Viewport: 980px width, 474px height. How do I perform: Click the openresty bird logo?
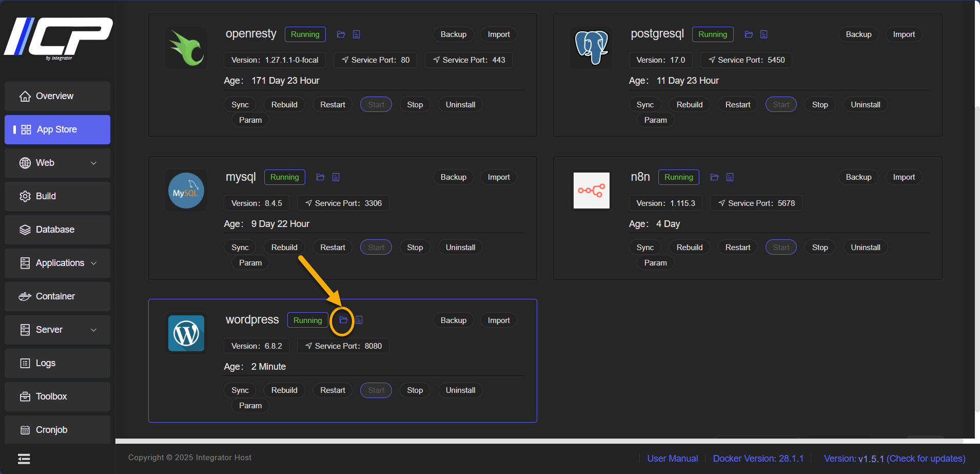click(x=186, y=48)
